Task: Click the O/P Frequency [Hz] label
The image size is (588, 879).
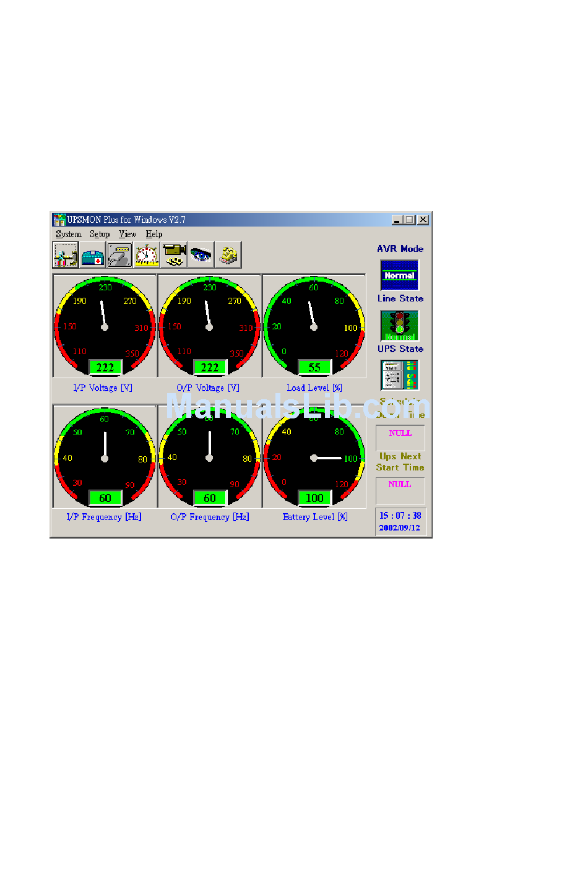Action: (x=210, y=517)
